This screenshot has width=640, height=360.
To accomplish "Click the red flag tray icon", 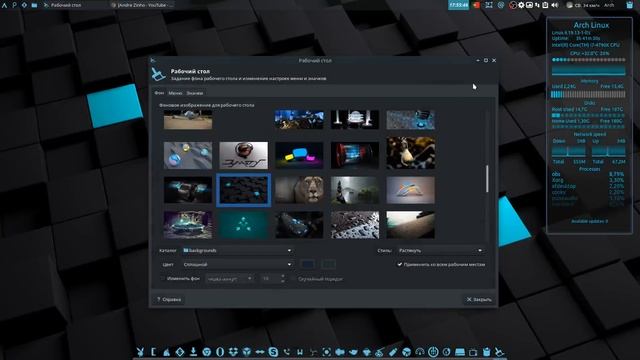I will tap(476, 5).
